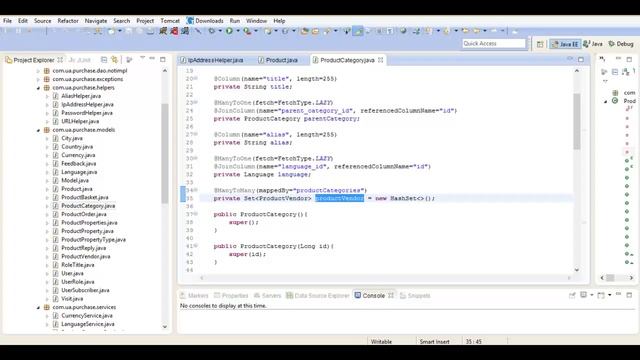The width and height of the screenshot is (640, 360).
Task: Click the Outline sort icon
Action: [x=626, y=72]
